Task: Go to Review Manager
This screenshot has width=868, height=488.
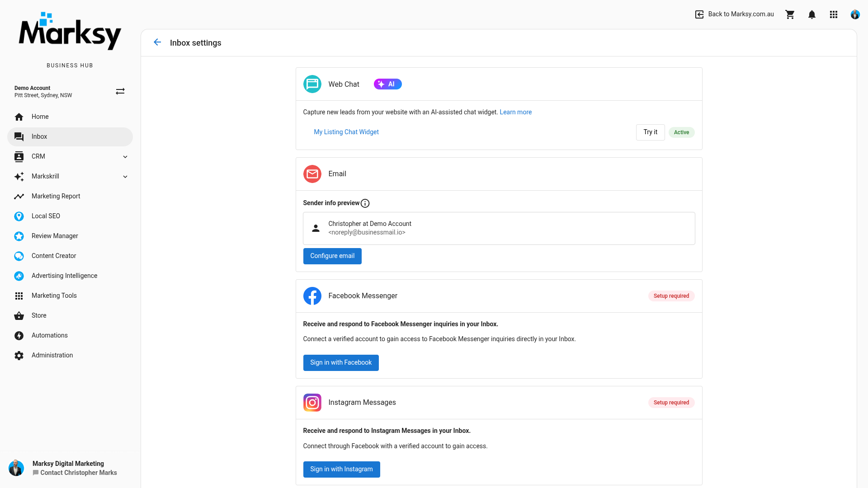Action: point(70,236)
